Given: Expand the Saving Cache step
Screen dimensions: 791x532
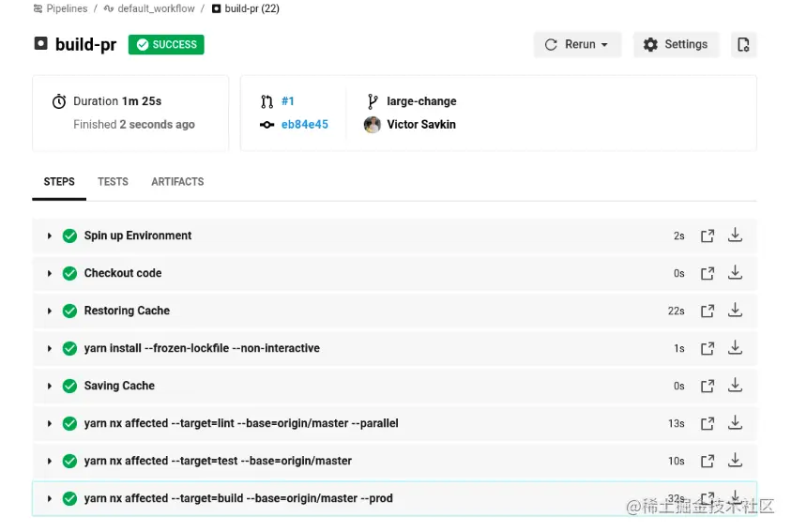Looking at the screenshot, I should pyautogui.click(x=50, y=387).
